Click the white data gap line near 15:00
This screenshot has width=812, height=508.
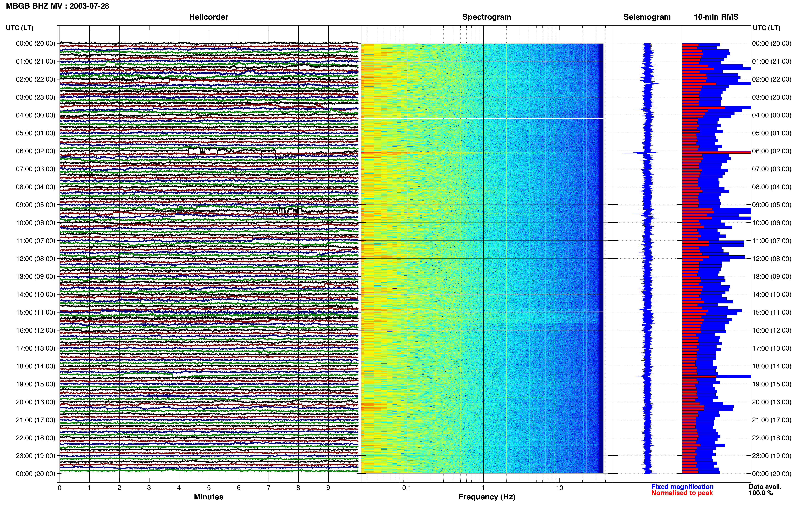[x=482, y=312]
